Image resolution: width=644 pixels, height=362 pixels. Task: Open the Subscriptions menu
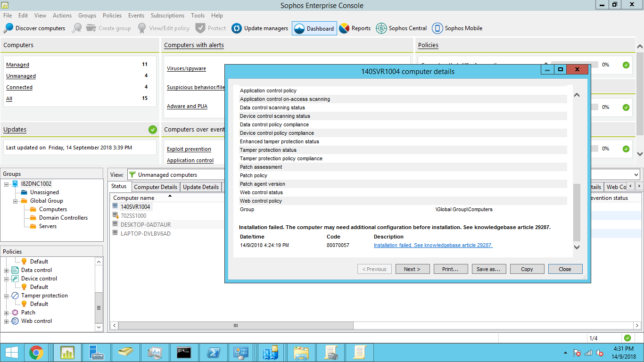coord(167,16)
